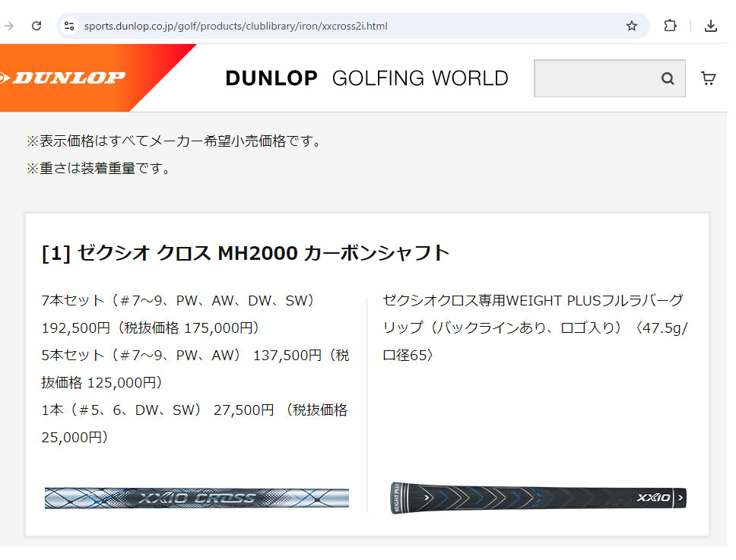
Task: Open the shopping cart icon
Action: (x=709, y=78)
